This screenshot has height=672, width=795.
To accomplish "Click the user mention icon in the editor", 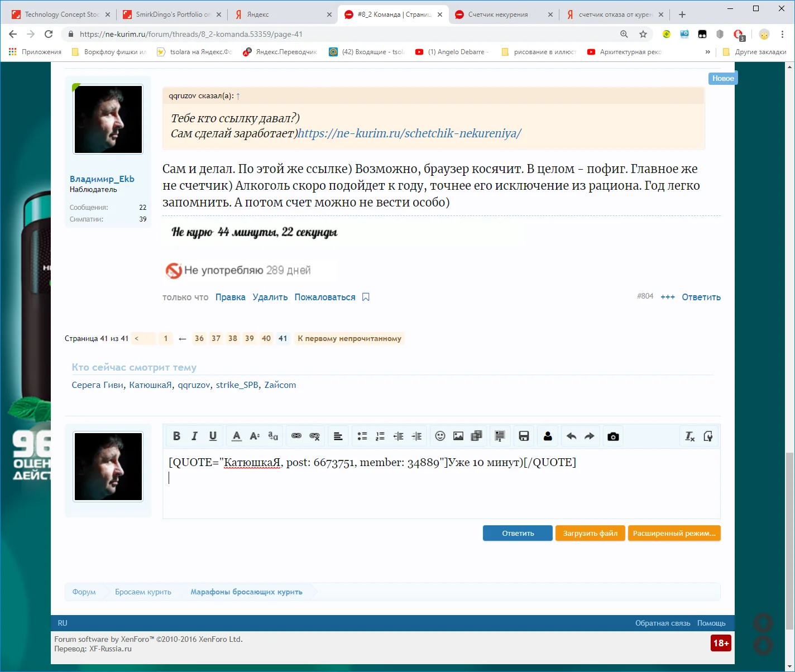I will click(548, 436).
